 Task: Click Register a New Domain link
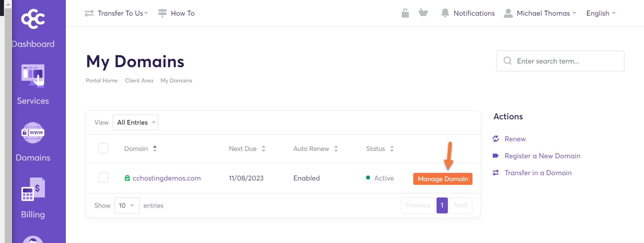542,156
